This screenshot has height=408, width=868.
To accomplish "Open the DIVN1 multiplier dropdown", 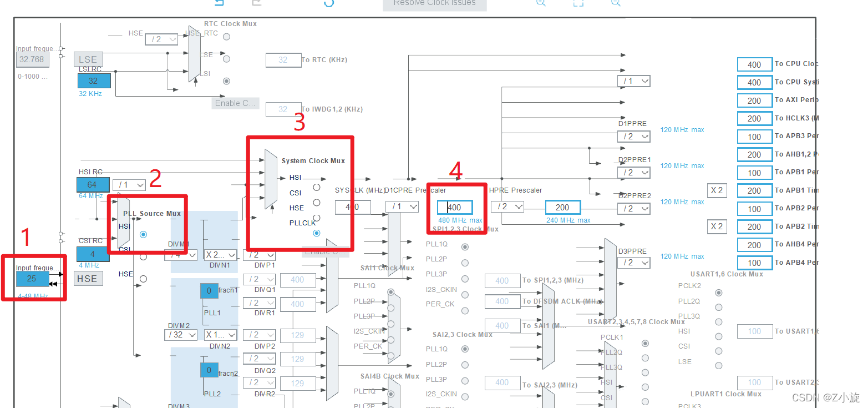I will pyautogui.click(x=220, y=255).
